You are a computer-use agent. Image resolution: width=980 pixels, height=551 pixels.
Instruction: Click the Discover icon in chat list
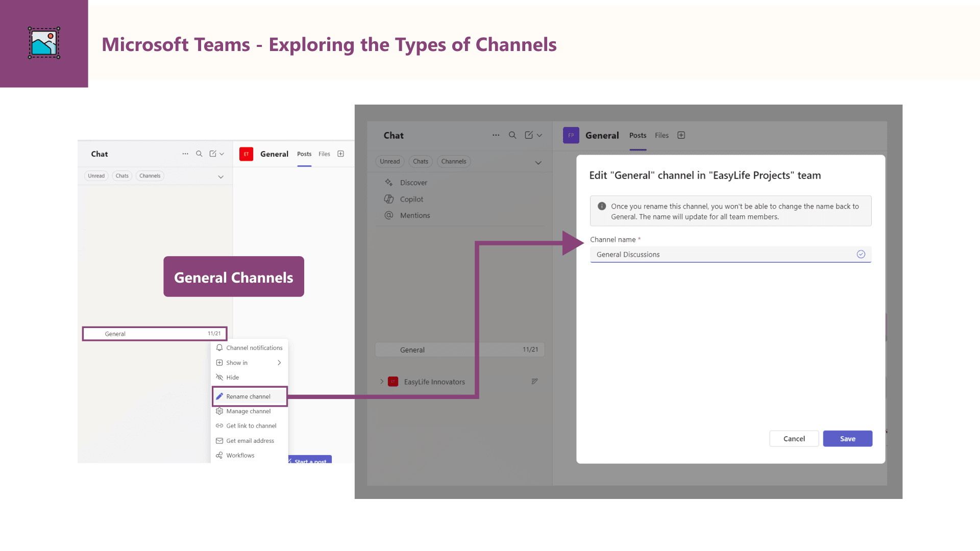click(x=389, y=182)
